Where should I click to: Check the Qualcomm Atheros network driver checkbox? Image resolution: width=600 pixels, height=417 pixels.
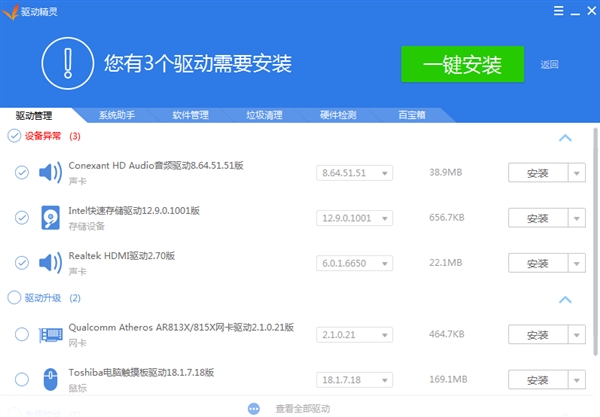click(22, 334)
